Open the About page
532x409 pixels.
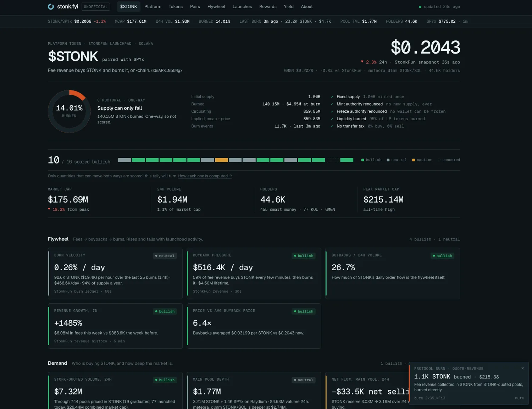[307, 7]
